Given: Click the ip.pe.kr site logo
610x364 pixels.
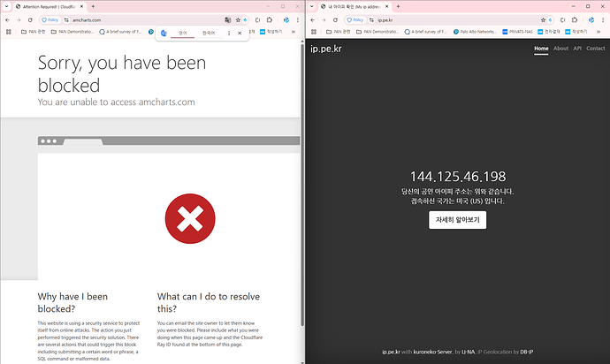Looking at the screenshot, I should [326, 49].
